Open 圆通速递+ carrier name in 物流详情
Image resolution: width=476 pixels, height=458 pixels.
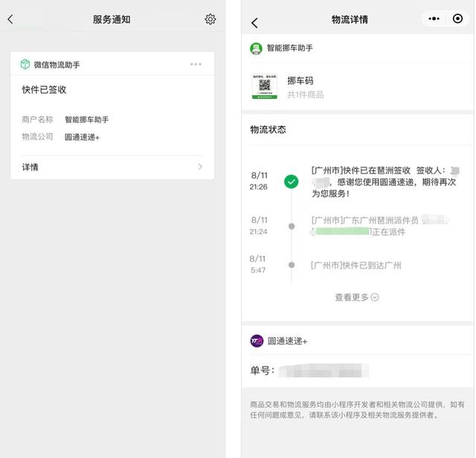pos(287,341)
